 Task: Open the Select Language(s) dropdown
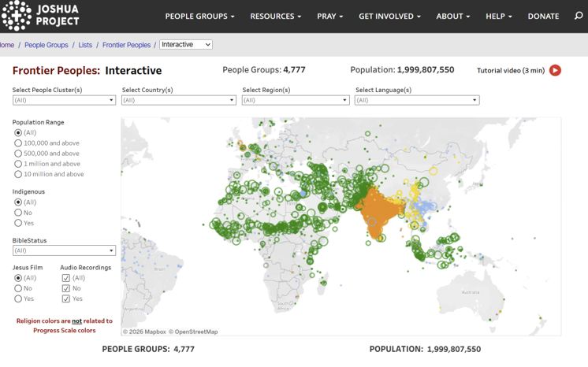tap(417, 100)
